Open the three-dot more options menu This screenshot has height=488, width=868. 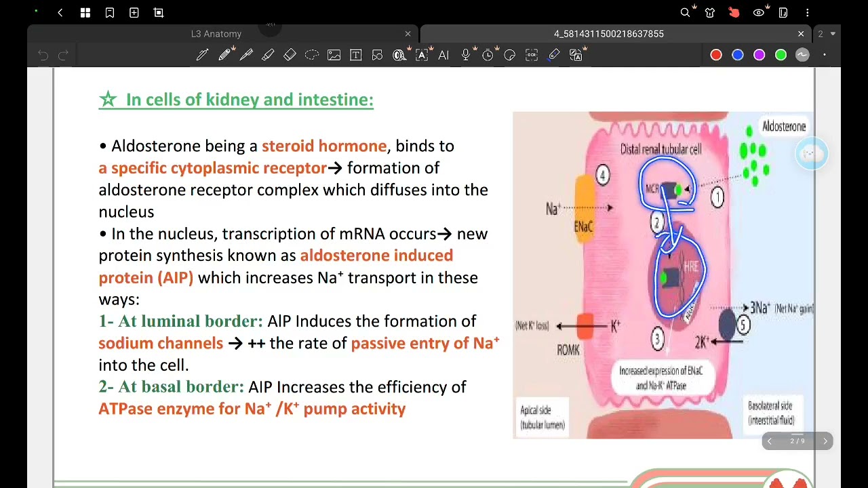click(808, 13)
